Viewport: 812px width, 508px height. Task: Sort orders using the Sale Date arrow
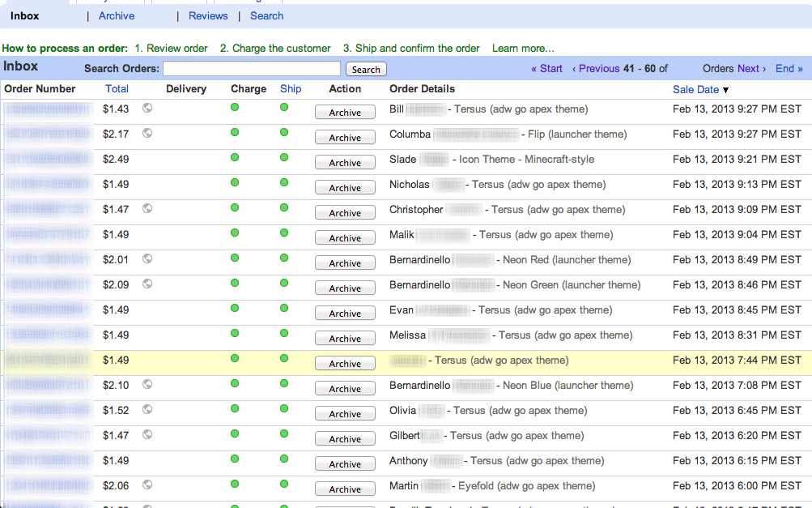tap(725, 90)
